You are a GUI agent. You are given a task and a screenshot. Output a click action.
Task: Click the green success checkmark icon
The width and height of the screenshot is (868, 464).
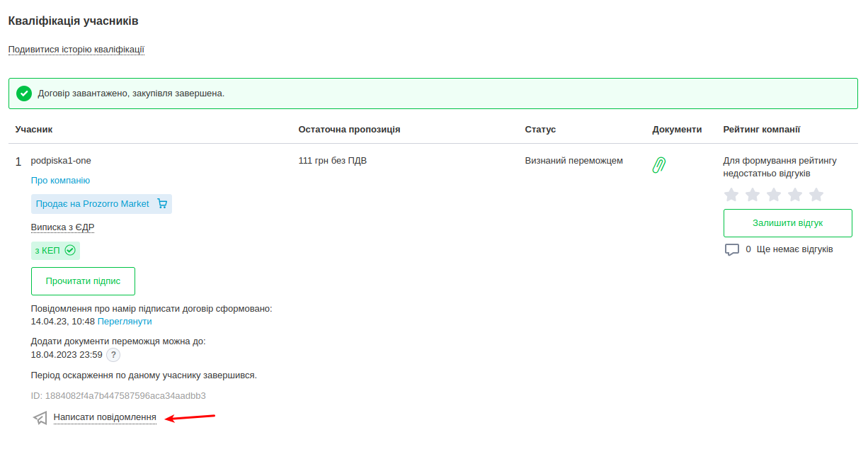click(24, 94)
